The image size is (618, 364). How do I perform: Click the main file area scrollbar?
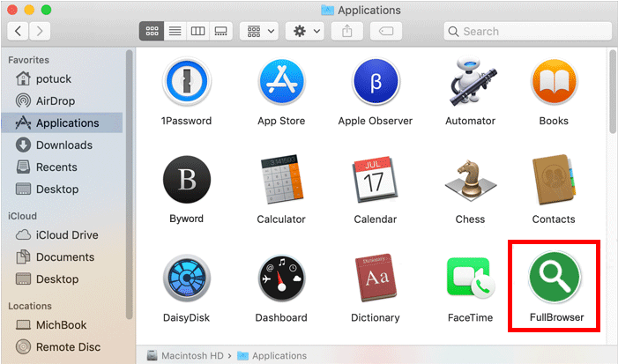tap(612, 93)
